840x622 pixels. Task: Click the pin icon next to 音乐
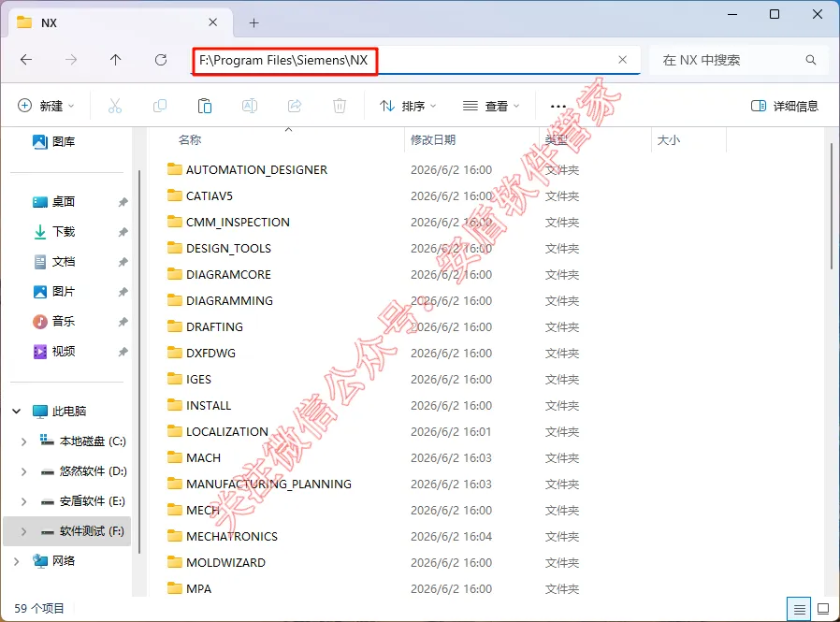pos(123,322)
